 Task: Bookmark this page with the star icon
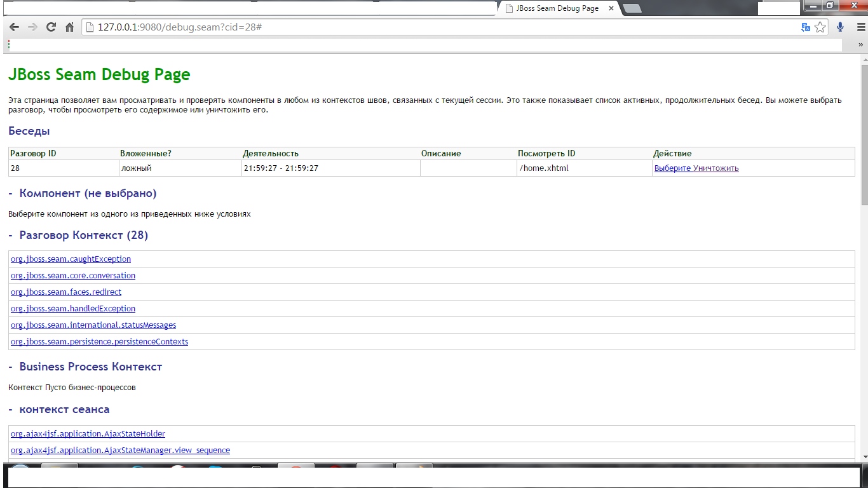pos(820,27)
